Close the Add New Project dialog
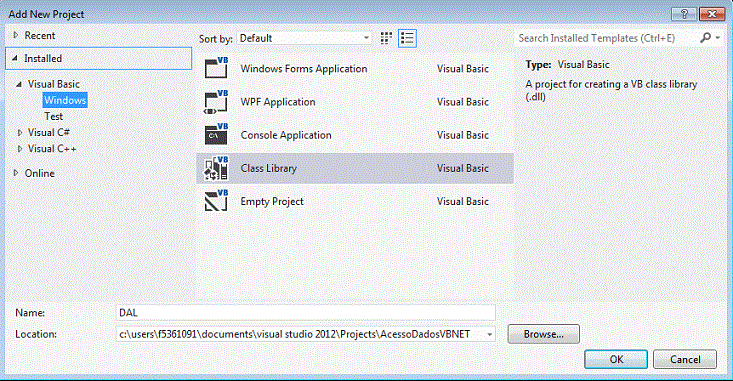Viewport: 733px width, 381px height. coord(712,14)
